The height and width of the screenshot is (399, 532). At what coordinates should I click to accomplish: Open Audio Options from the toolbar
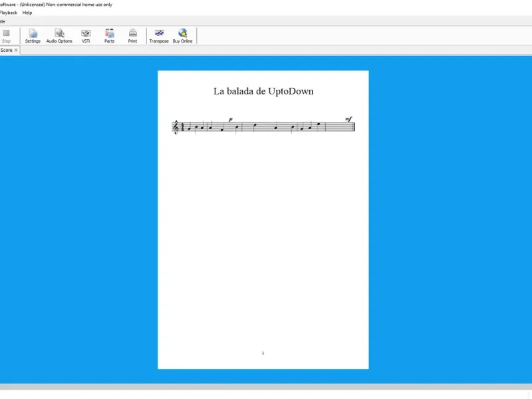coord(59,36)
